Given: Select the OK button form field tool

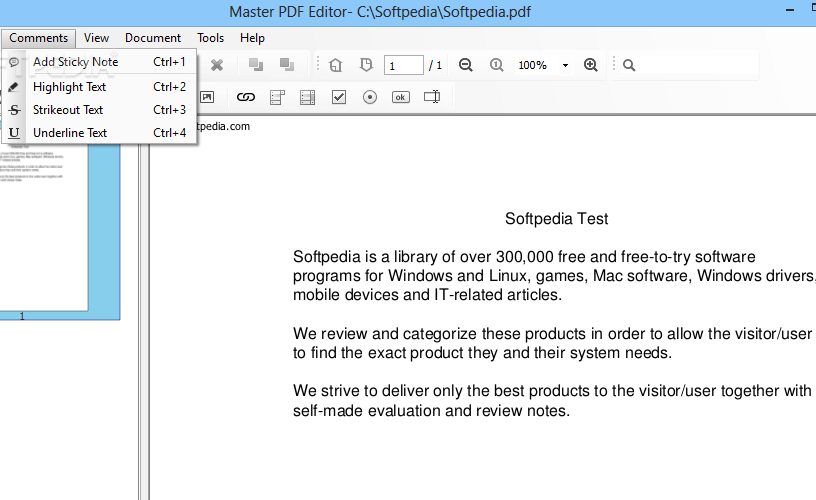Looking at the screenshot, I should [x=400, y=97].
